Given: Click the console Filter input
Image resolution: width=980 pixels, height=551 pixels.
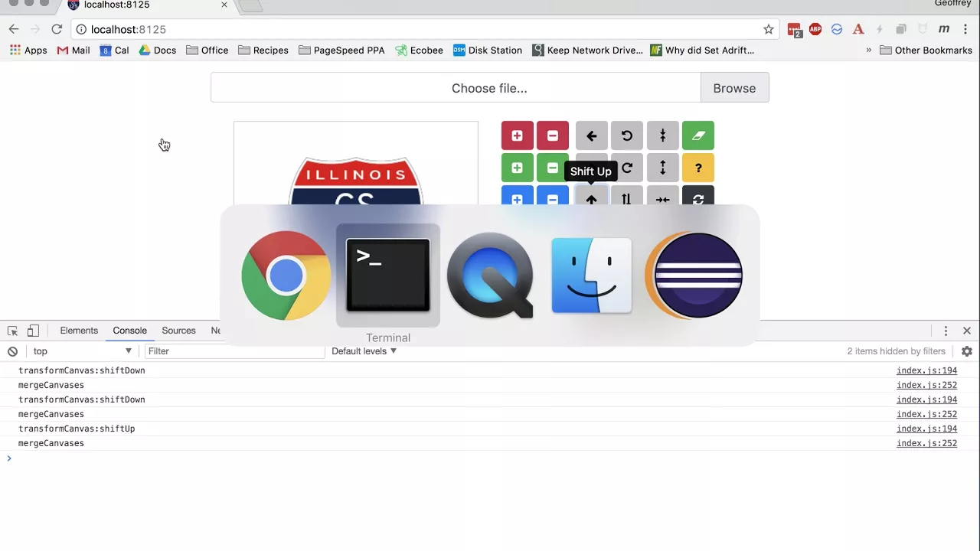Looking at the screenshot, I should pos(234,351).
